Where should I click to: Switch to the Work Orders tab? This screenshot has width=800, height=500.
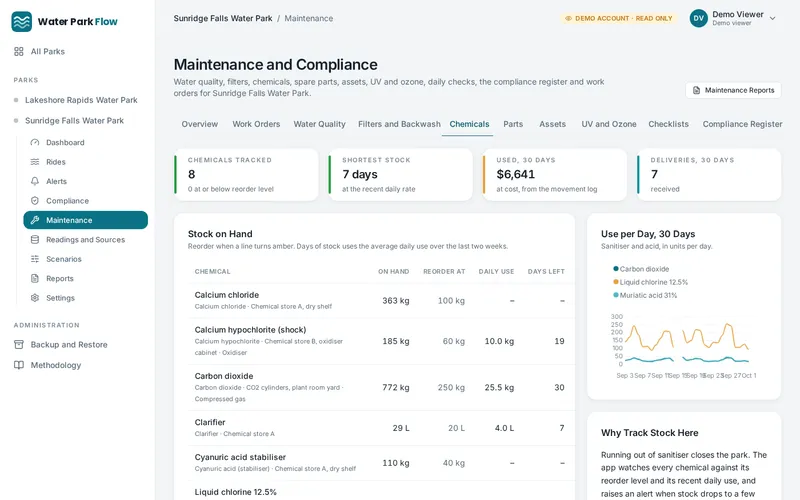coord(256,124)
